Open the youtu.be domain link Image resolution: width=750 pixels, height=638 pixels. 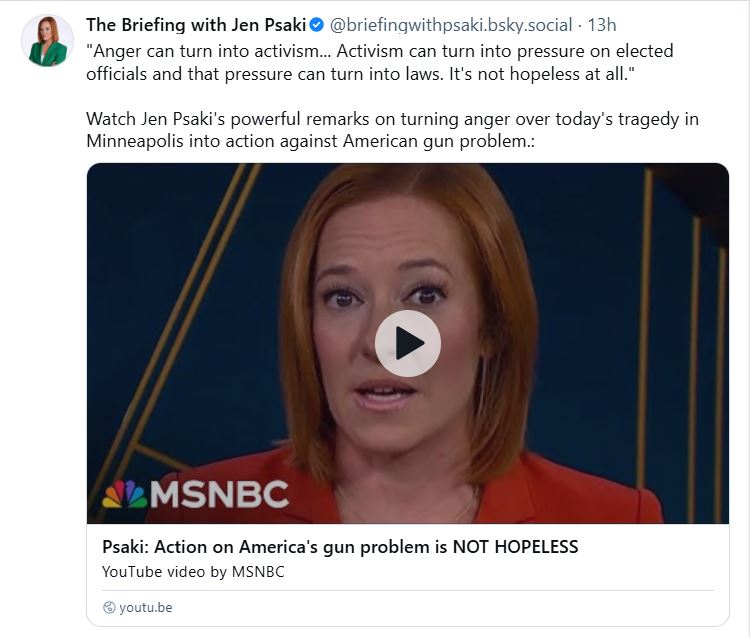click(145, 607)
